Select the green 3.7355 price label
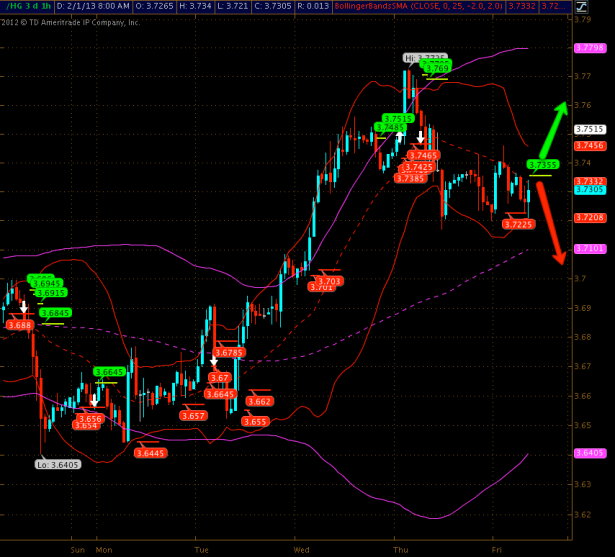This screenshot has width=615, height=557. 542,165
